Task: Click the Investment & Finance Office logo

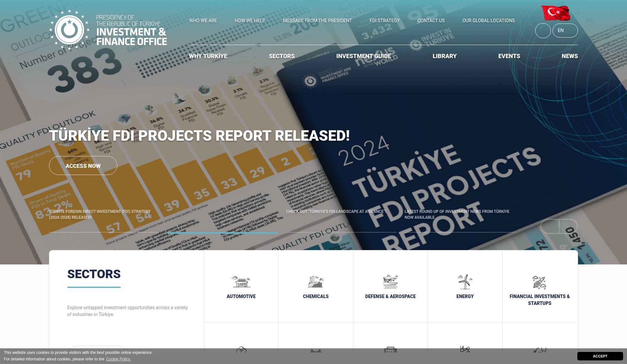Action: [x=108, y=30]
